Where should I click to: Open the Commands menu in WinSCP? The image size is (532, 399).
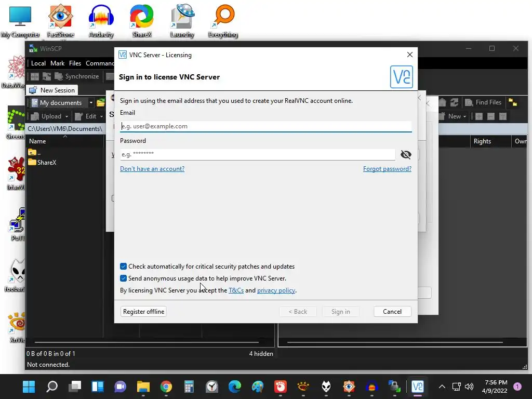[x=99, y=63]
